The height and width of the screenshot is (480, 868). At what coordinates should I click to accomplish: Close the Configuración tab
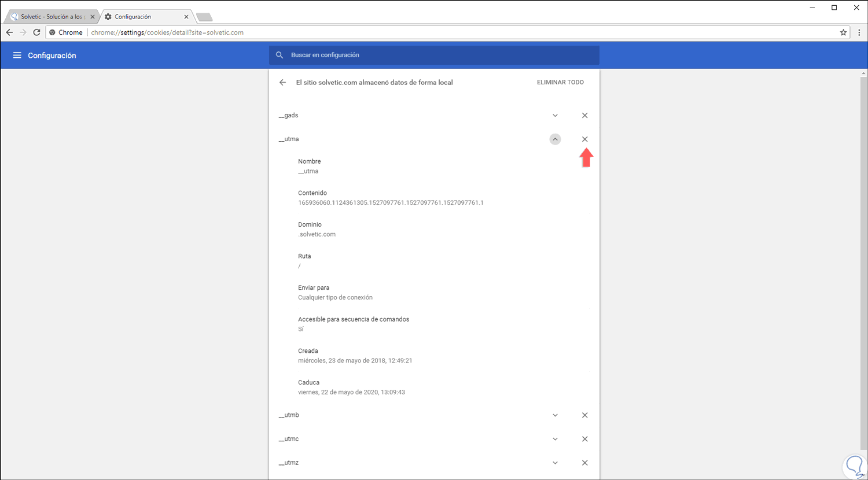point(186,17)
